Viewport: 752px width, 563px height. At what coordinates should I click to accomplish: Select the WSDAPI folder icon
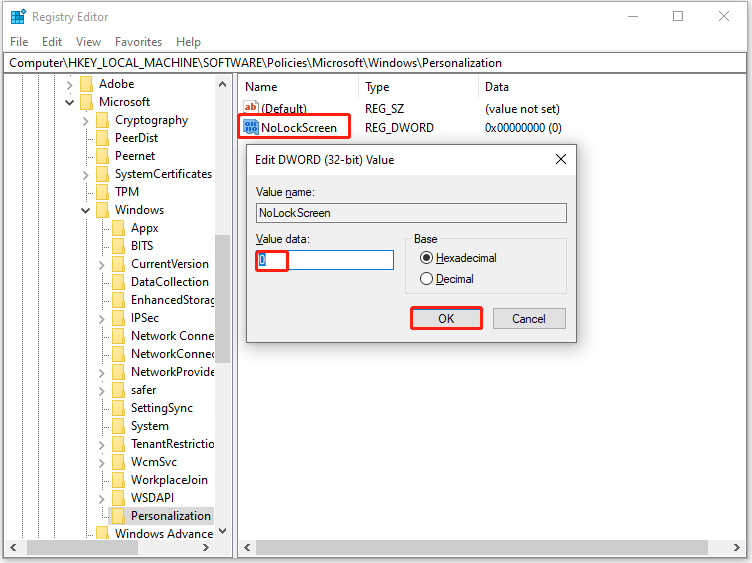click(118, 498)
